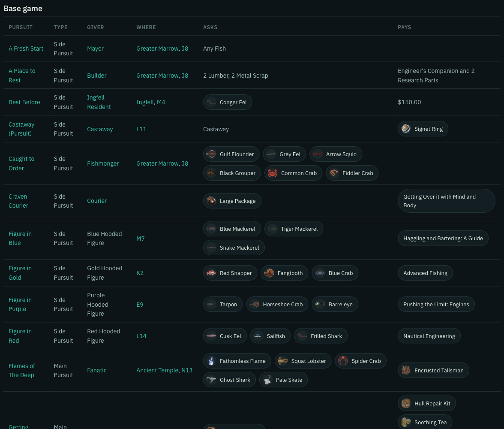Image resolution: width=504 pixels, height=429 pixels.
Task: Open the Courier giver link
Action: (x=97, y=201)
